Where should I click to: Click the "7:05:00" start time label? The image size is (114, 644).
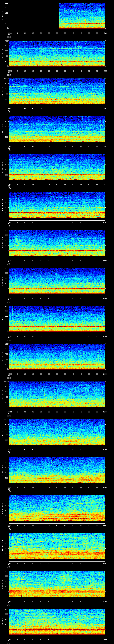(x=9, y=71)
